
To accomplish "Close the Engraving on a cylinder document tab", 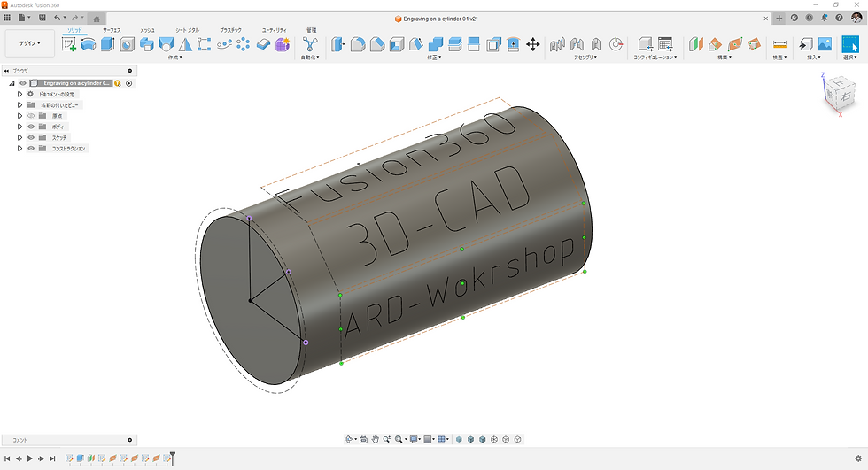I will pyautogui.click(x=765, y=19).
